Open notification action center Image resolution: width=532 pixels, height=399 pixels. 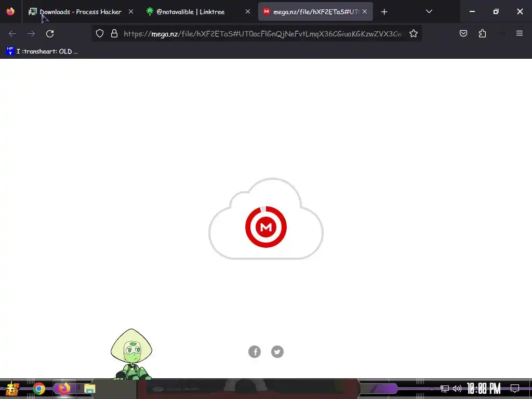coord(515,389)
